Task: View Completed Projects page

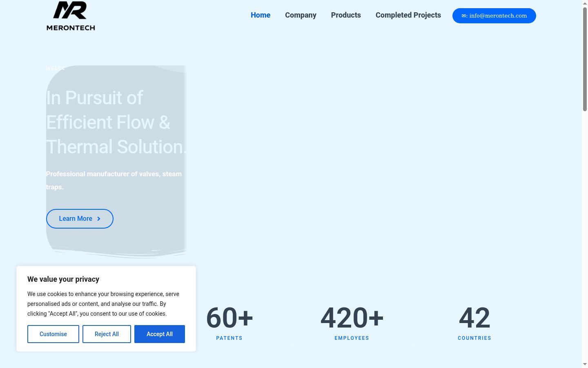Action: click(408, 15)
